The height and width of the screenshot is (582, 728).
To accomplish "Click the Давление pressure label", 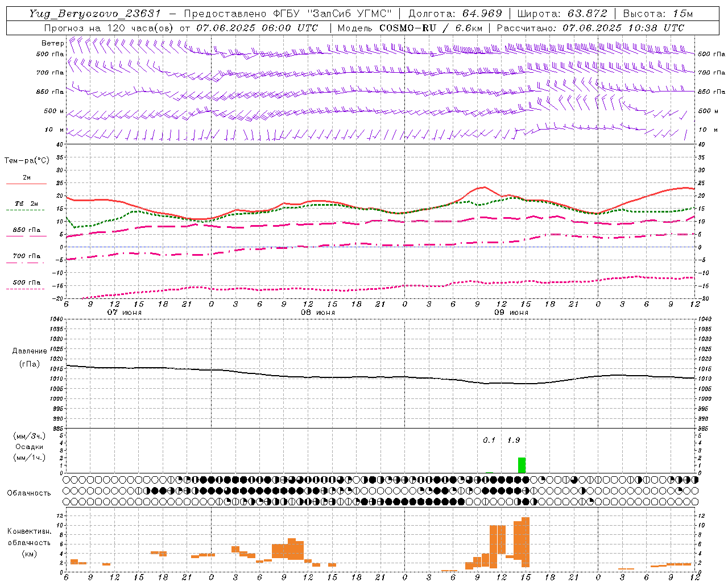I will click(30, 351).
